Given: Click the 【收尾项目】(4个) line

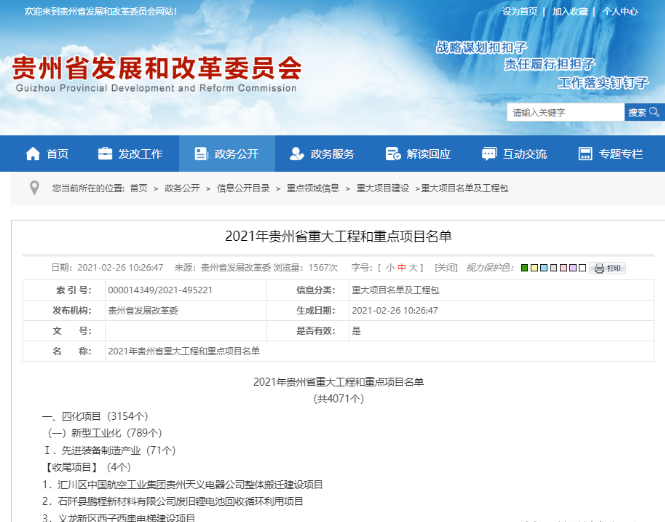Looking at the screenshot, I should 87,467.
